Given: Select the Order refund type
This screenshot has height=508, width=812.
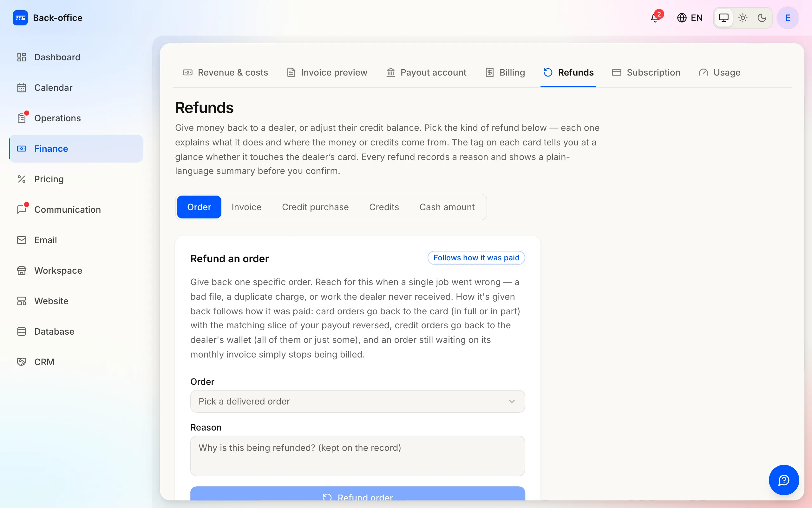Looking at the screenshot, I should click(x=199, y=207).
